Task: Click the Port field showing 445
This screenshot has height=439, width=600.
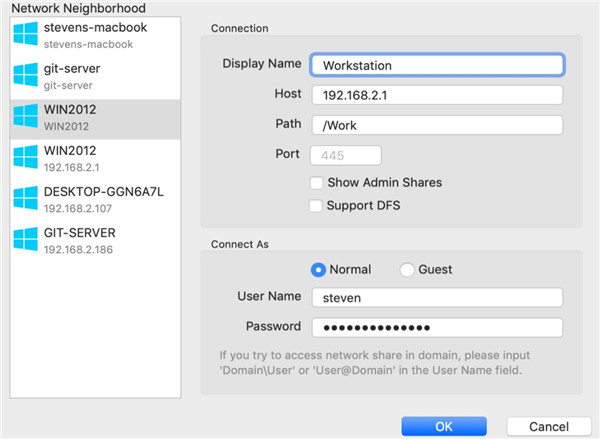Action: (346, 156)
